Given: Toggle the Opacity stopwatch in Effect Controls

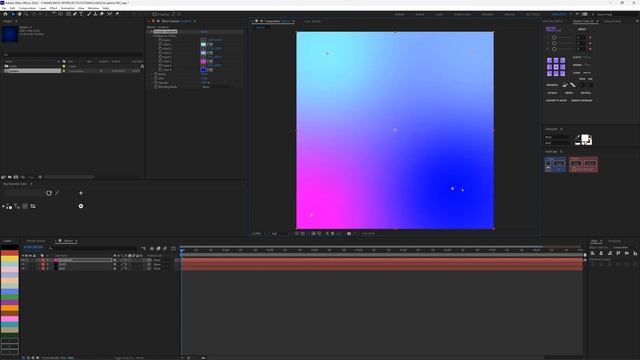Looking at the screenshot, I should pos(156,82).
